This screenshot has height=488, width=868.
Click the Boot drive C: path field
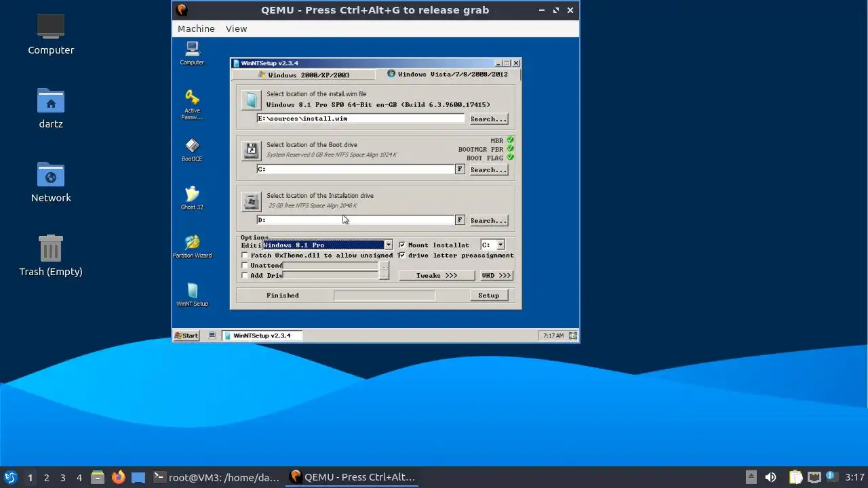[355, 169]
